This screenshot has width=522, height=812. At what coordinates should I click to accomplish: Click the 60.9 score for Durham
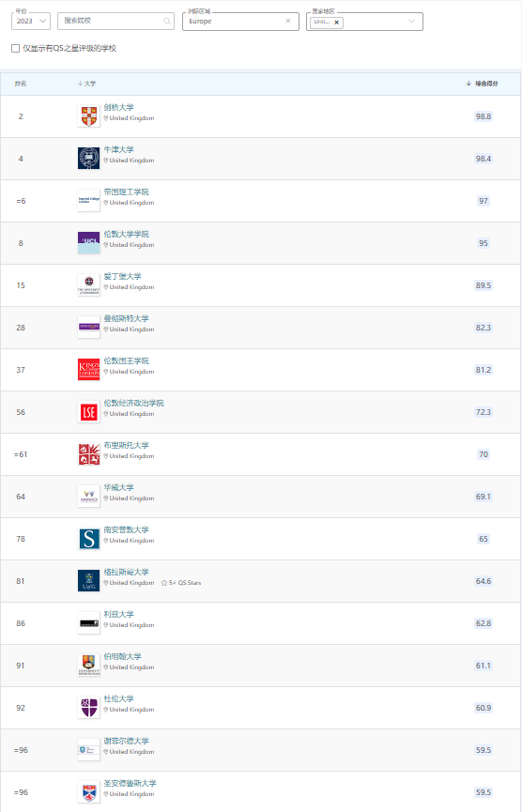coord(484,708)
